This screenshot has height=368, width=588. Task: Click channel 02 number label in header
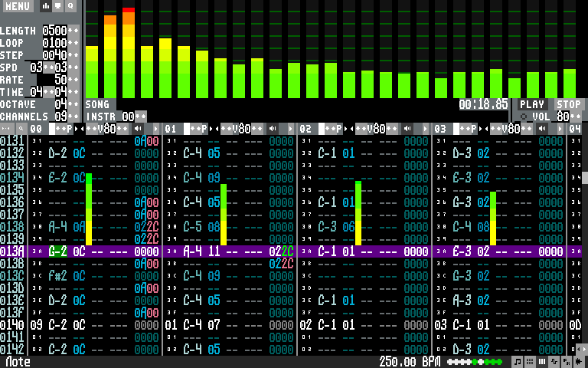305,129
